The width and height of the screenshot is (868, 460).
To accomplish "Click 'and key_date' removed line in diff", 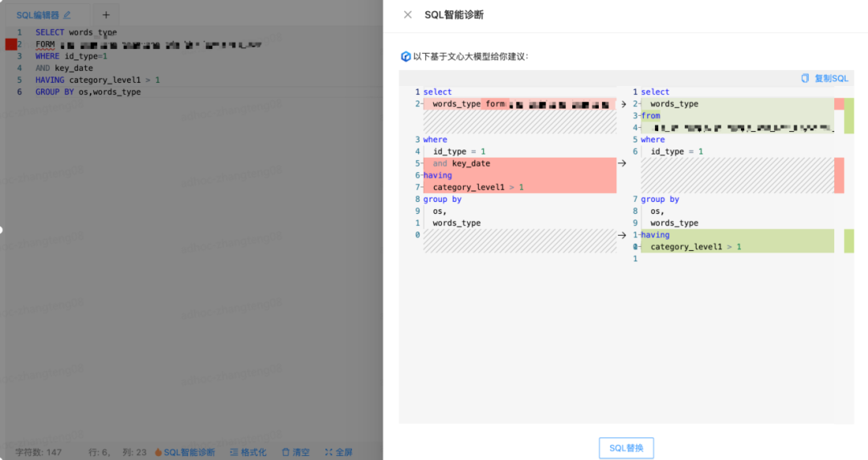I will point(520,163).
